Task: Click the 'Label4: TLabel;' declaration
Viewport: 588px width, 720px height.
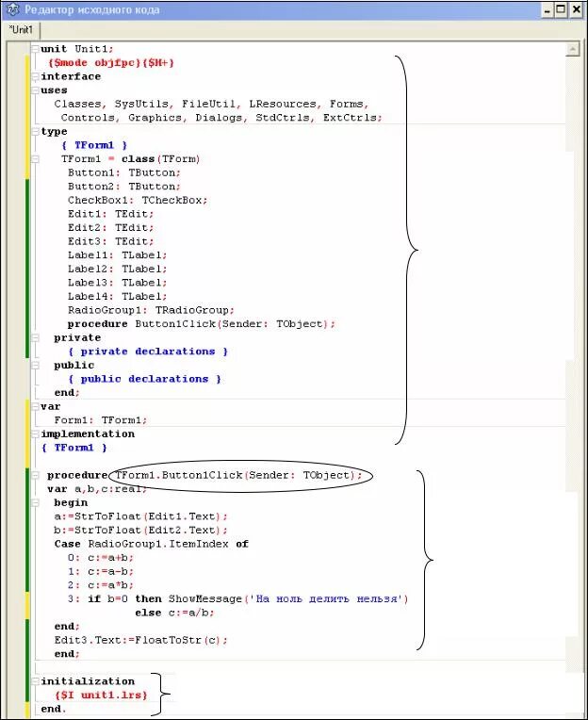Action: [x=118, y=297]
